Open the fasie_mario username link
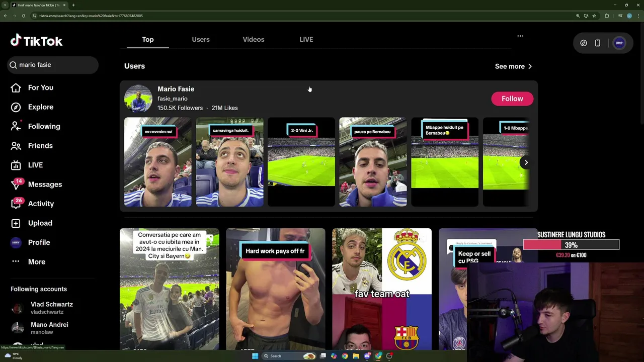Viewport: 644px width, 362px height. point(172,99)
